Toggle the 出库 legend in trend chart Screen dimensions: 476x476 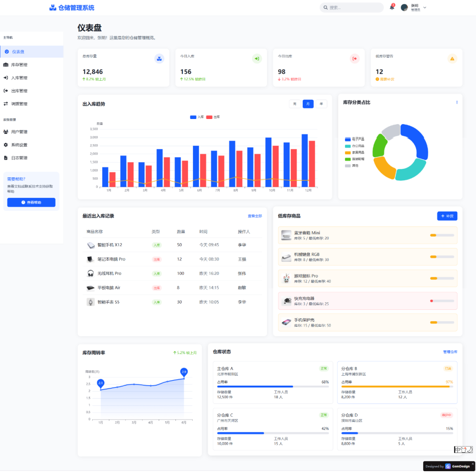213,117
